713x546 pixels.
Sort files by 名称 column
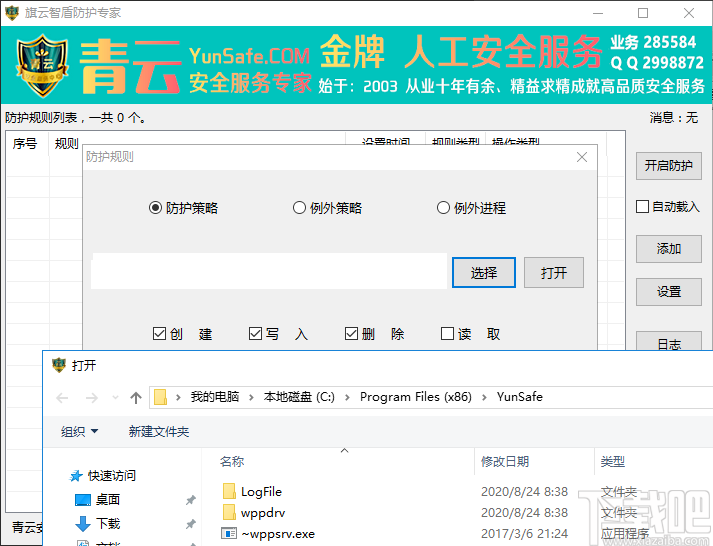coord(232,462)
